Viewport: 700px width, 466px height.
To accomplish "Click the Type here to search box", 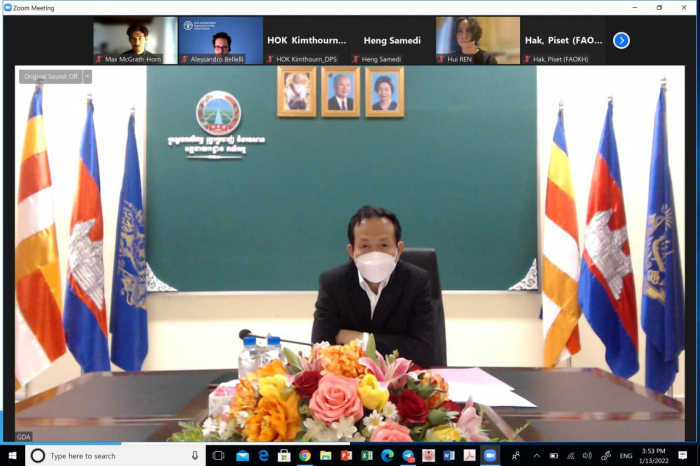I will coord(110,456).
